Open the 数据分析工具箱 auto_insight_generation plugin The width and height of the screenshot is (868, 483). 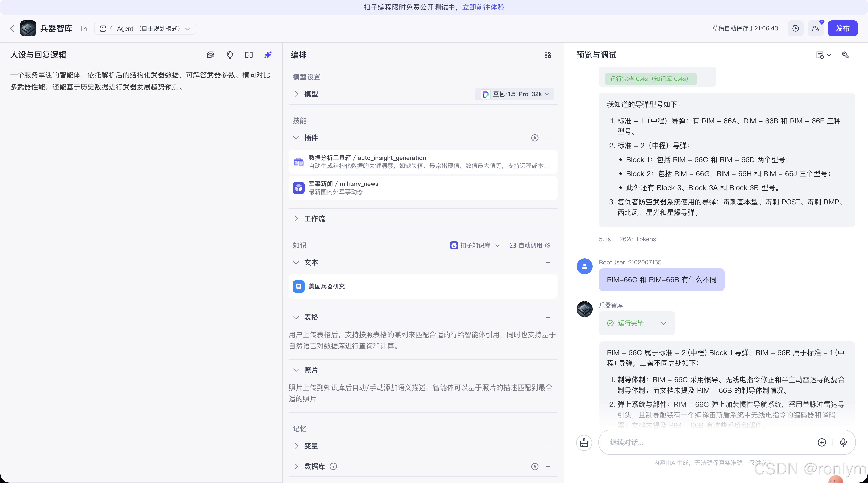point(423,162)
